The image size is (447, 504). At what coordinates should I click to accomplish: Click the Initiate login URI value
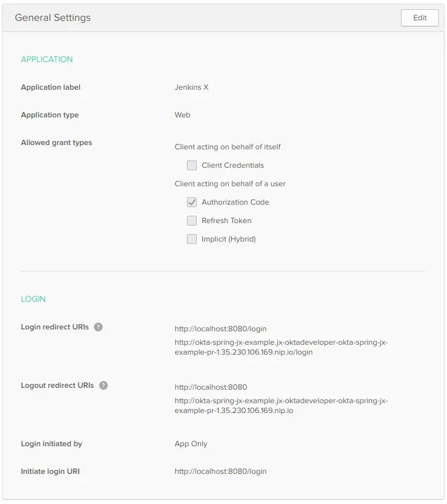220,471
